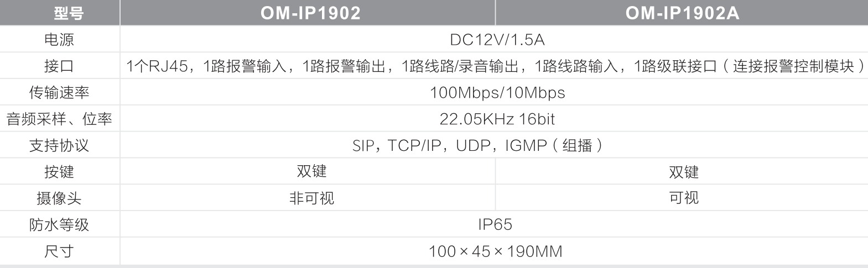
Task: Click the 音频采样、位率 row label
Action: click(59, 119)
